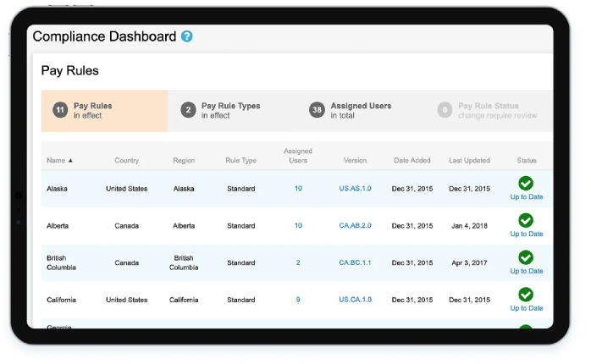591x364 pixels.
Task: Sort by the Last Updated column
Action: coord(468,160)
